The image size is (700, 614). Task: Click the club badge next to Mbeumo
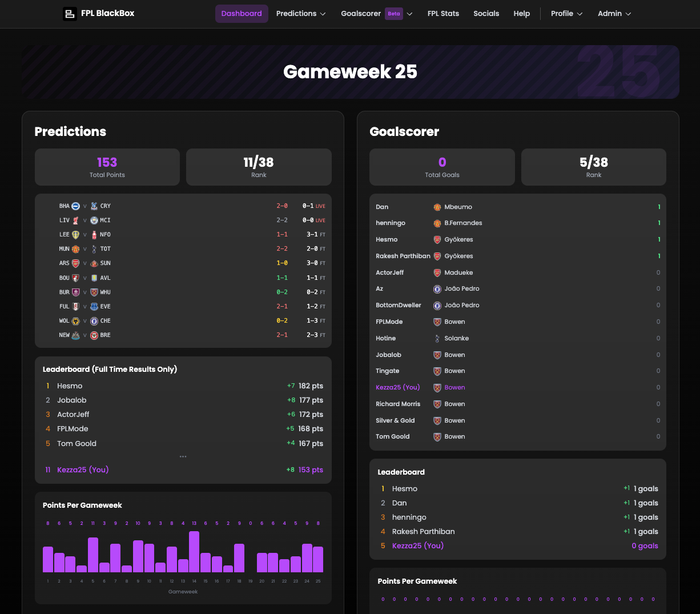point(437,207)
